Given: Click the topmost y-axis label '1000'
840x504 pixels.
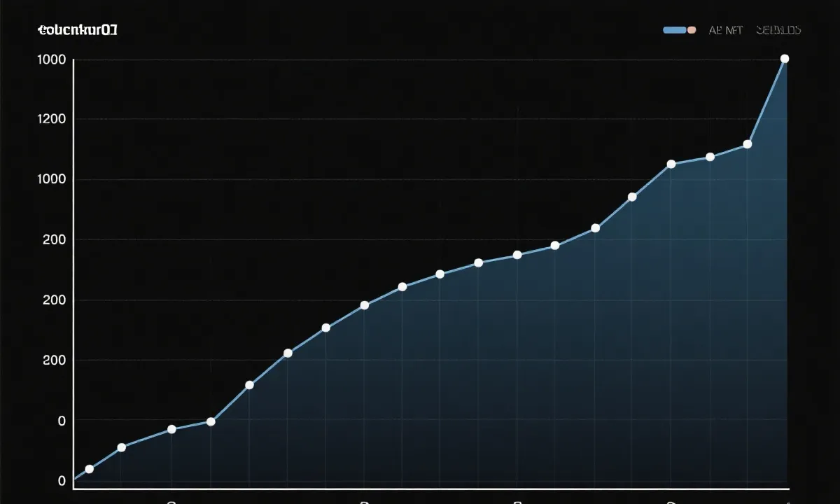Looking at the screenshot, I should [52, 59].
